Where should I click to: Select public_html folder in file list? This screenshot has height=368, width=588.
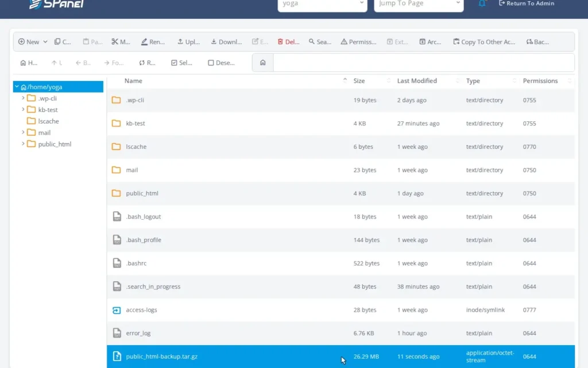(341, 193)
